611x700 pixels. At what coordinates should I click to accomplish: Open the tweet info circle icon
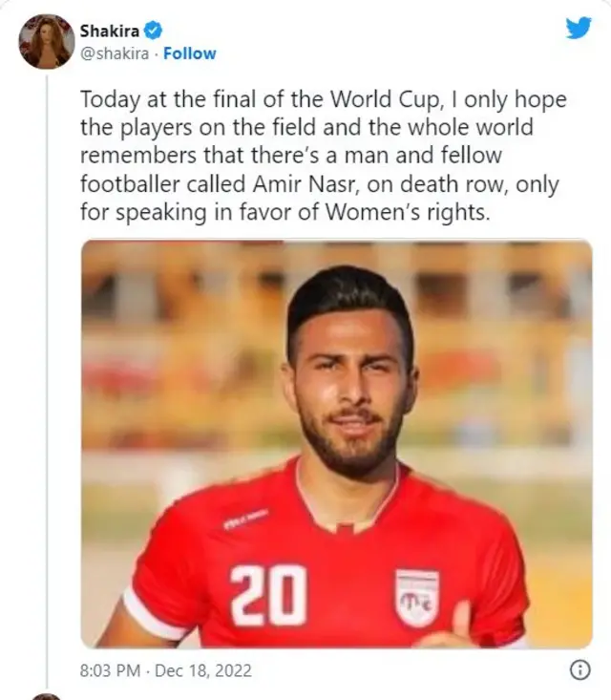coord(579,670)
